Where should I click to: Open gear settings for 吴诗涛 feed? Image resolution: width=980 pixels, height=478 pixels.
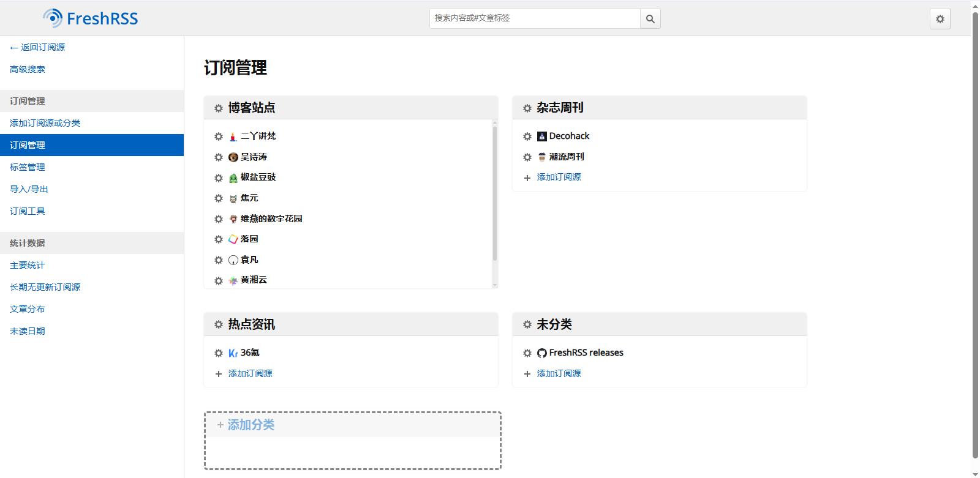(x=219, y=157)
